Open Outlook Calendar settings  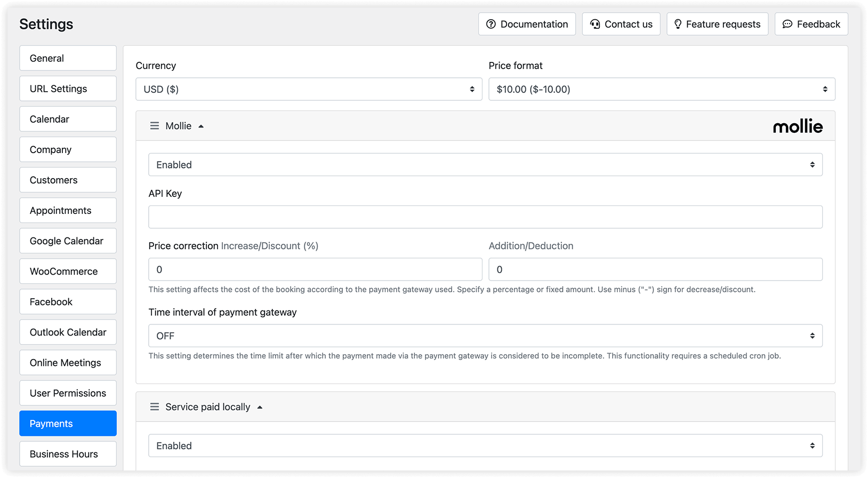click(x=68, y=332)
